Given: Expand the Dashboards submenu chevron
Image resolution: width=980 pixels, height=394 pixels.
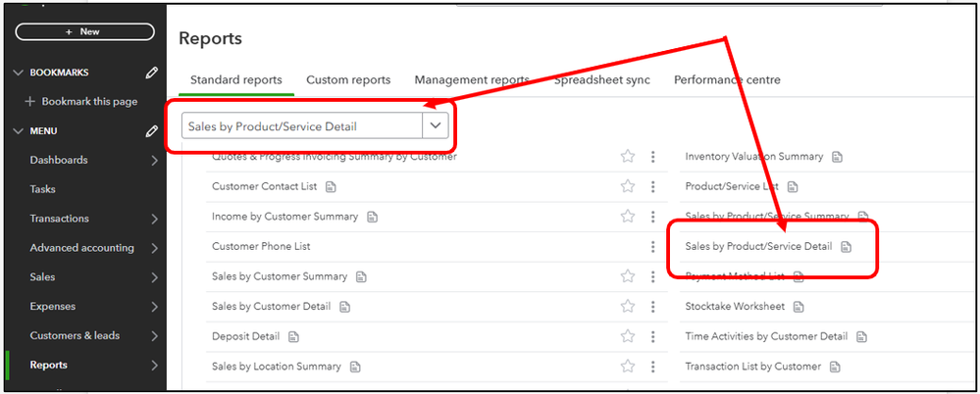Looking at the screenshot, I should (x=154, y=161).
